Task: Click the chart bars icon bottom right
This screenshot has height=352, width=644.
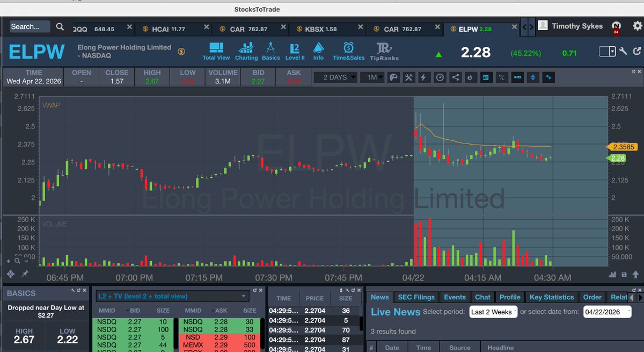Action: coord(614,274)
